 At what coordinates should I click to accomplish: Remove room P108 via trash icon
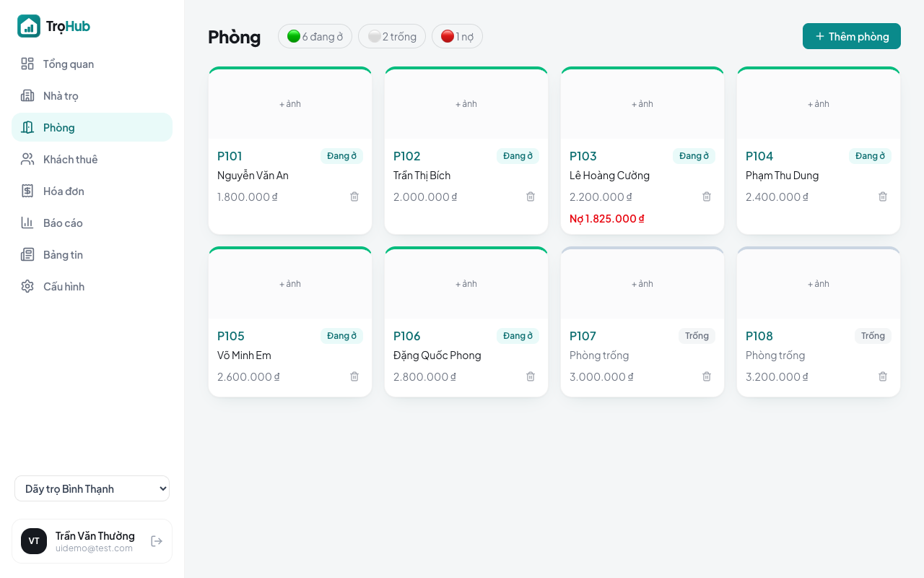pyautogui.click(x=883, y=376)
